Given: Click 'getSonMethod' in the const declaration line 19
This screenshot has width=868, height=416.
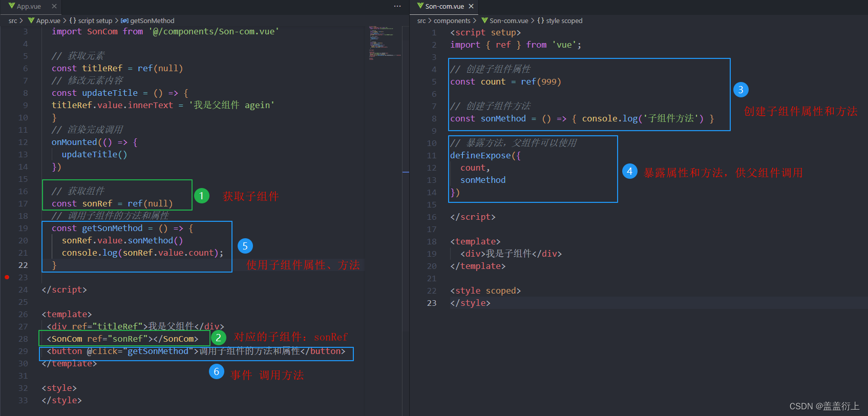Looking at the screenshot, I should pyautogui.click(x=113, y=228).
